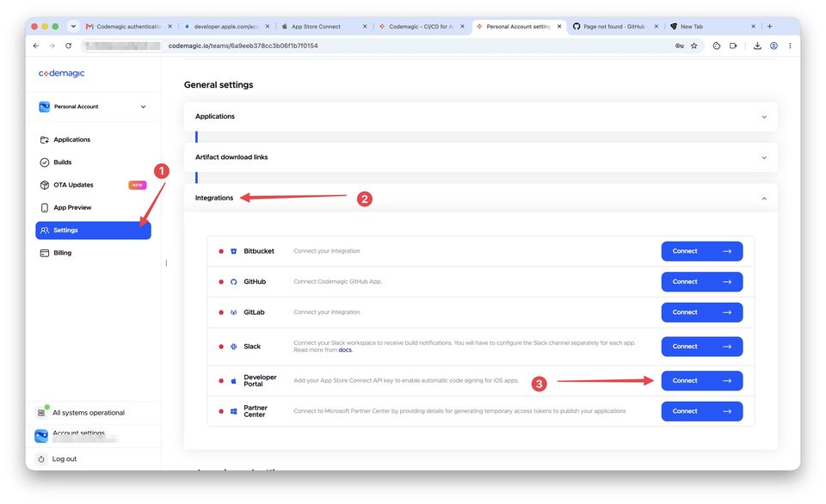Open browser downloads
Image resolution: width=826 pixels, height=504 pixels.
tap(757, 46)
